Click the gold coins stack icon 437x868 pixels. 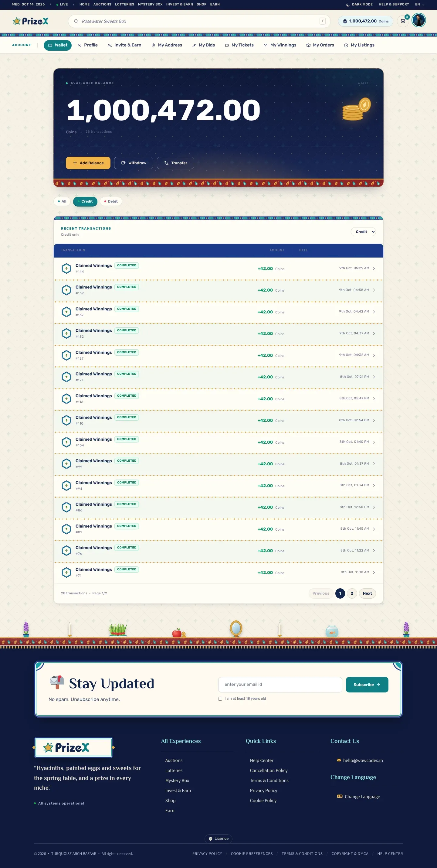point(356,109)
